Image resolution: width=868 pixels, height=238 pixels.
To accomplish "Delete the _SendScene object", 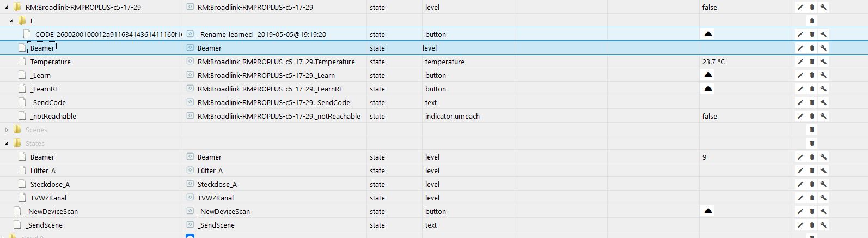I will 812,225.
